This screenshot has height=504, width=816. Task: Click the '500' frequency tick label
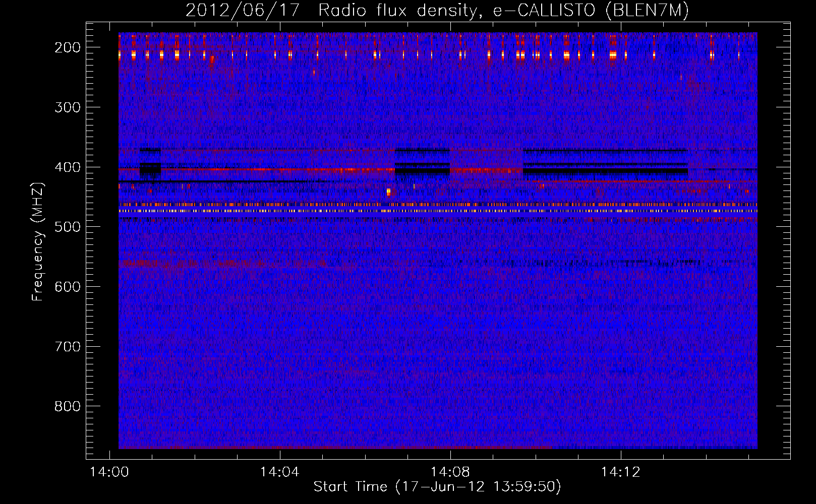tap(68, 227)
